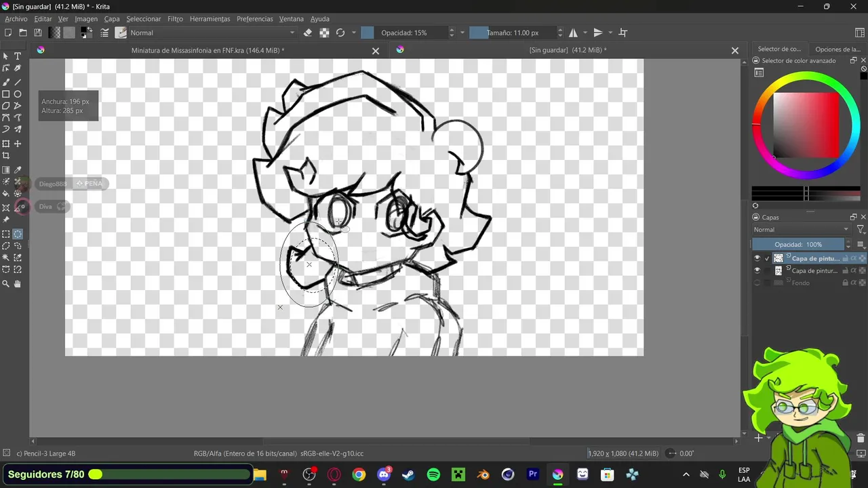868x488 pixels.
Task: Expand the arrow beside the brush opacity slider
Action: point(462,33)
